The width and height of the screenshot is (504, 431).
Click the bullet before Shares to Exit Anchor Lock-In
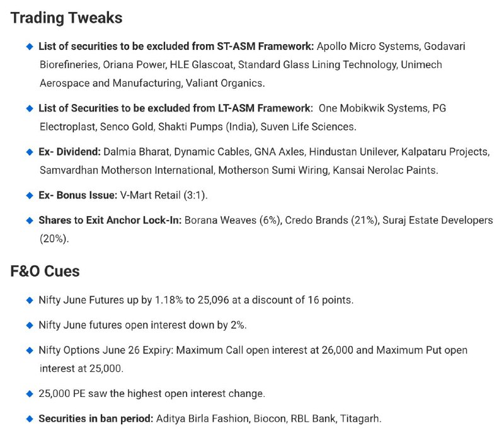(30, 221)
